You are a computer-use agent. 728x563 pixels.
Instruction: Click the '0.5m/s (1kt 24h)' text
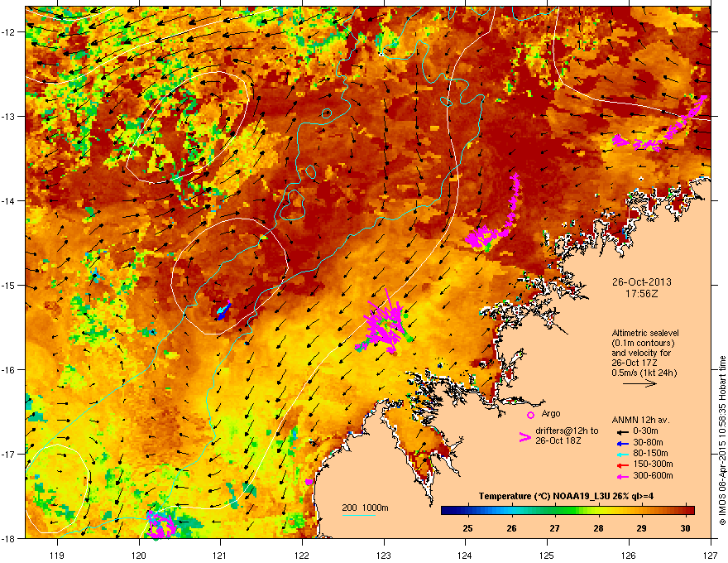(x=644, y=373)
